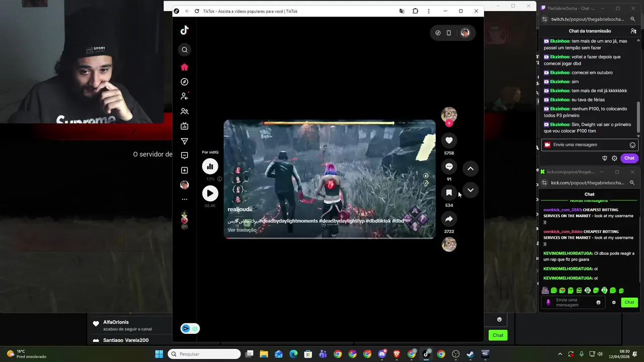The image size is (644, 362).
Task: Send message with purple Twitch Chat button
Action: 629,158
